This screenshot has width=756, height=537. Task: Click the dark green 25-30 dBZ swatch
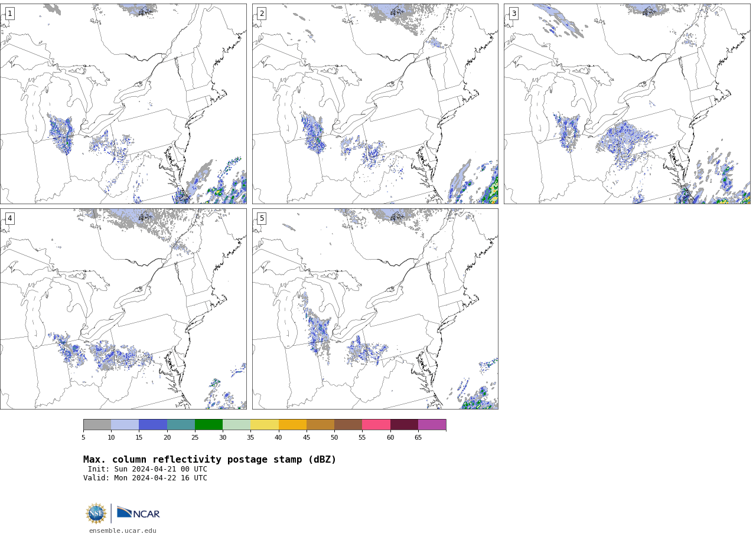(x=208, y=425)
